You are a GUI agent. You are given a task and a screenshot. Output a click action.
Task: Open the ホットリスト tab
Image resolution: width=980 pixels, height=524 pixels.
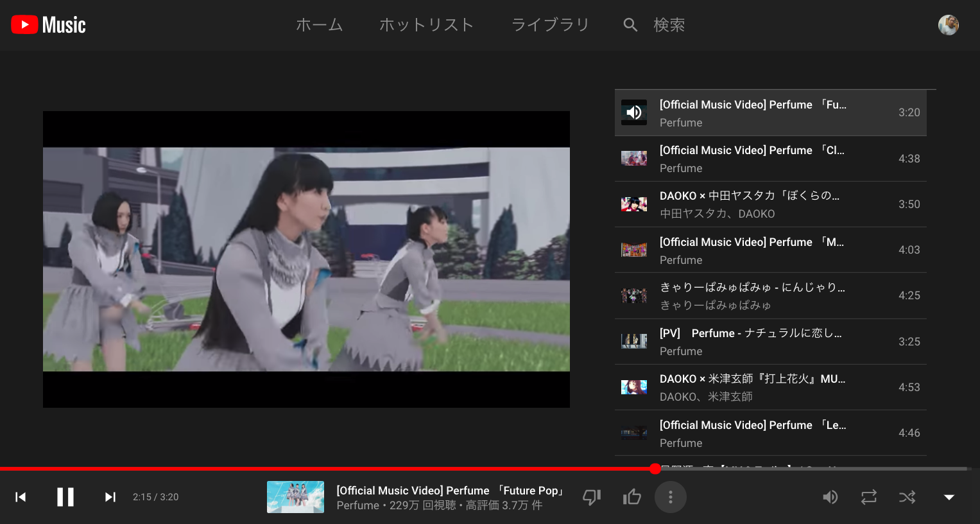pos(427,25)
